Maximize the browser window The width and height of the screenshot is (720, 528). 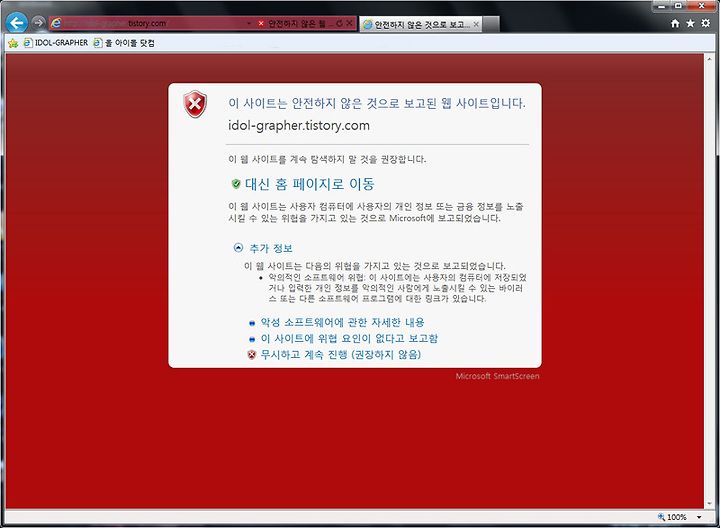[678, 6]
